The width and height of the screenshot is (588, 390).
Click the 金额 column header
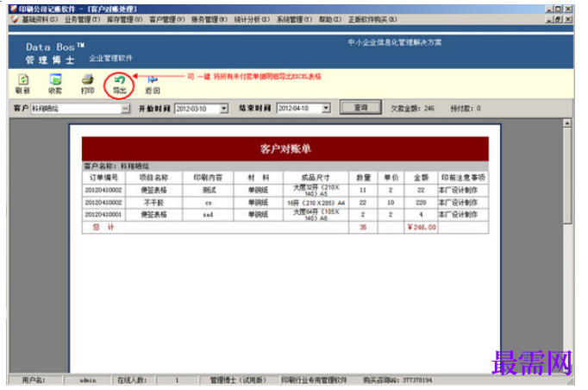coord(421,178)
